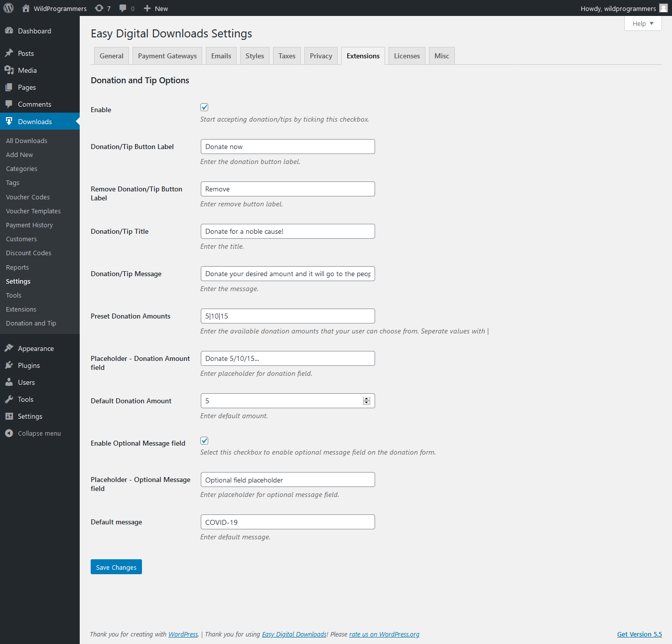Image resolution: width=672 pixels, height=644 pixels.
Task: Click the user avatar icon
Action: (x=664, y=8)
